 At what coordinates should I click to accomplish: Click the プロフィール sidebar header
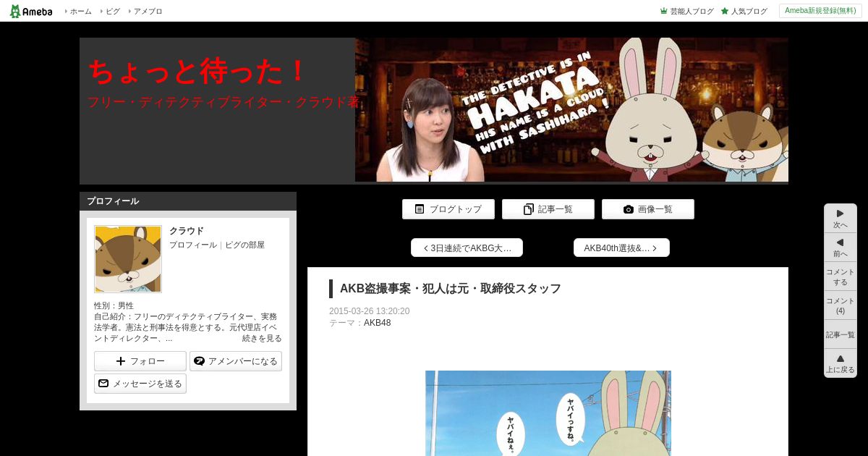coord(188,201)
